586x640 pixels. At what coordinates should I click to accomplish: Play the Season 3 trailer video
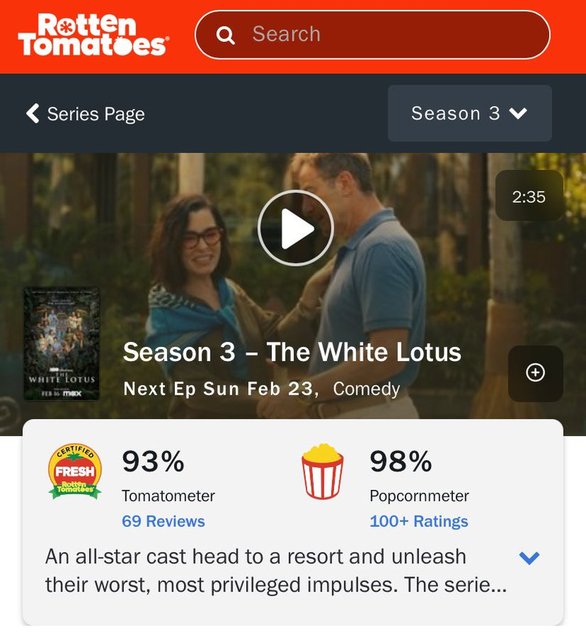click(x=295, y=228)
